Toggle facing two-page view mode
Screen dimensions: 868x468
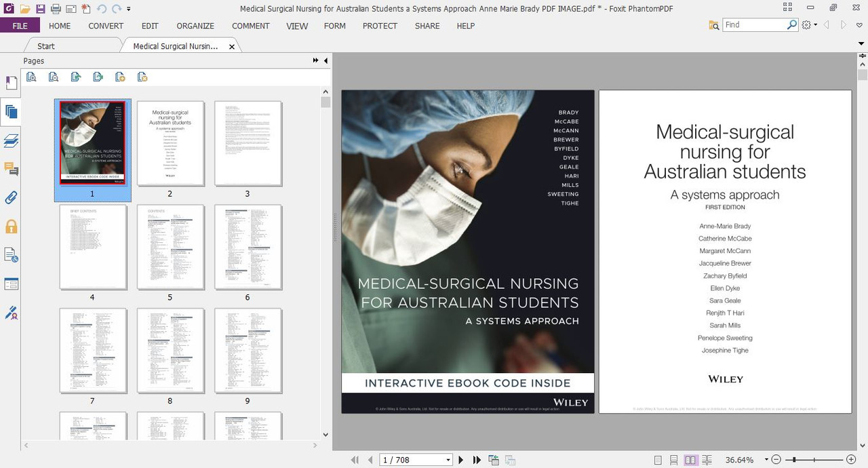pos(690,460)
